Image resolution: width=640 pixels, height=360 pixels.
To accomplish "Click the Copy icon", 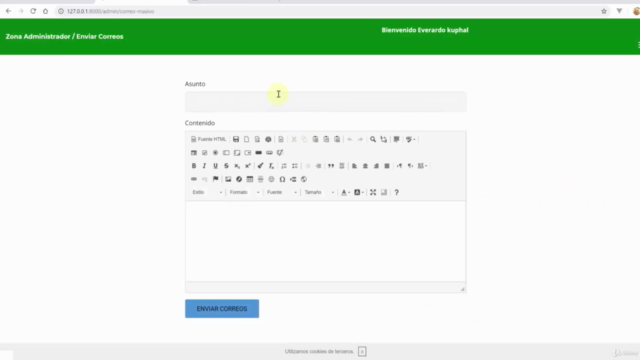I will coord(304,139).
